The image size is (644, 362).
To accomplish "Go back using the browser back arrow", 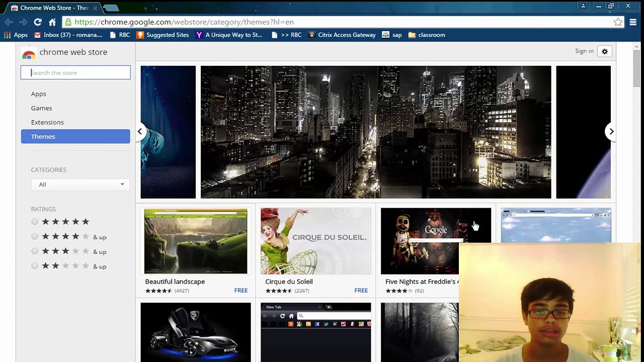I will [9, 22].
